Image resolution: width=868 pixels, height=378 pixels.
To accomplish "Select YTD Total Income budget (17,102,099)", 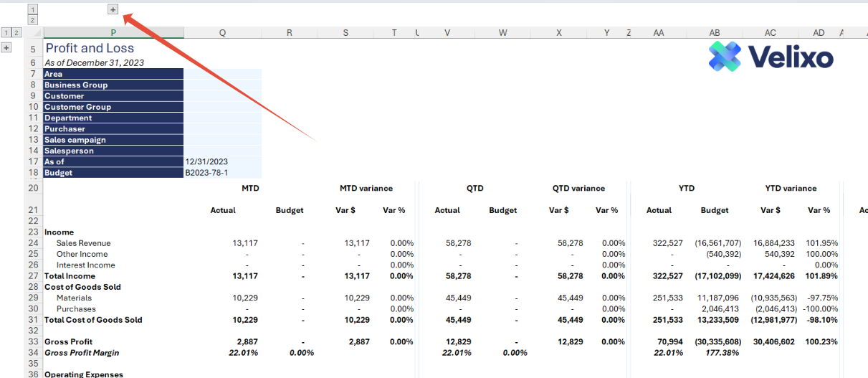I will pyautogui.click(x=717, y=276).
